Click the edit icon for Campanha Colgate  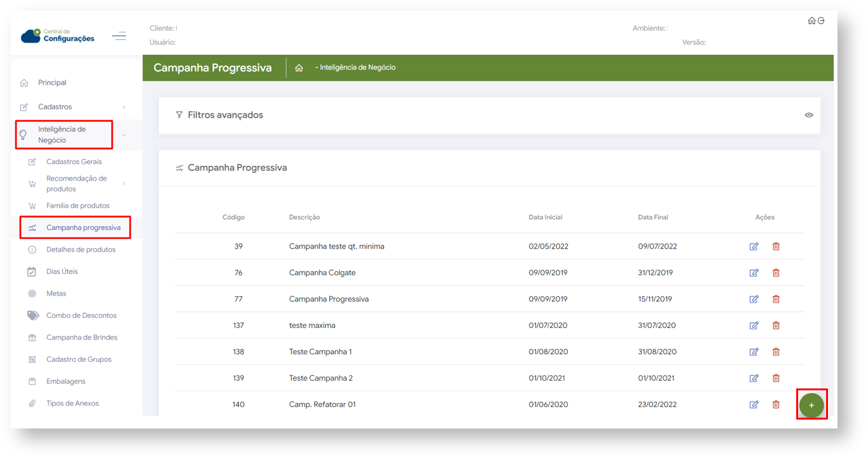[x=754, y=273]
